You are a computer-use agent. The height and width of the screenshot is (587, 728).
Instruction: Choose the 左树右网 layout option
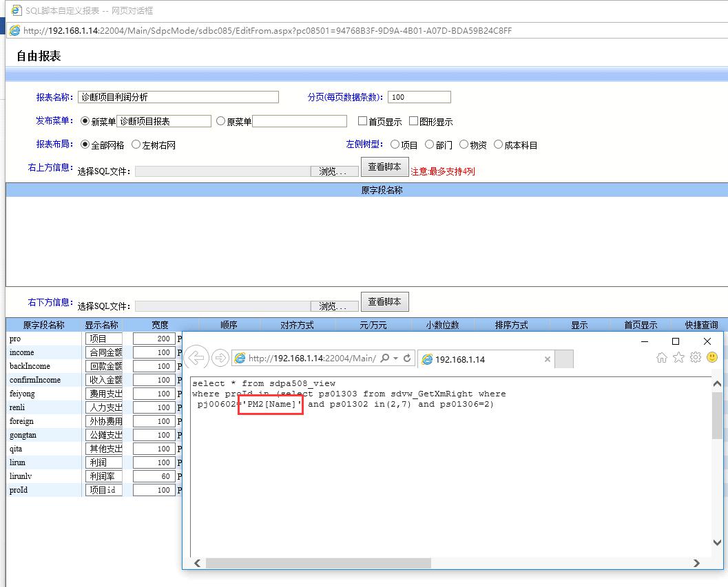(136, 145)
